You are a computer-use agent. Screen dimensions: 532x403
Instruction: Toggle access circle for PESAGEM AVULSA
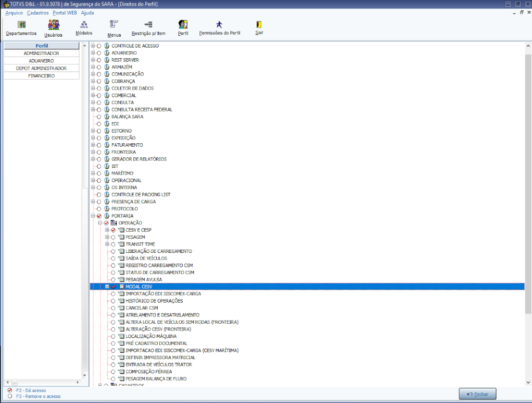(113, 280)
